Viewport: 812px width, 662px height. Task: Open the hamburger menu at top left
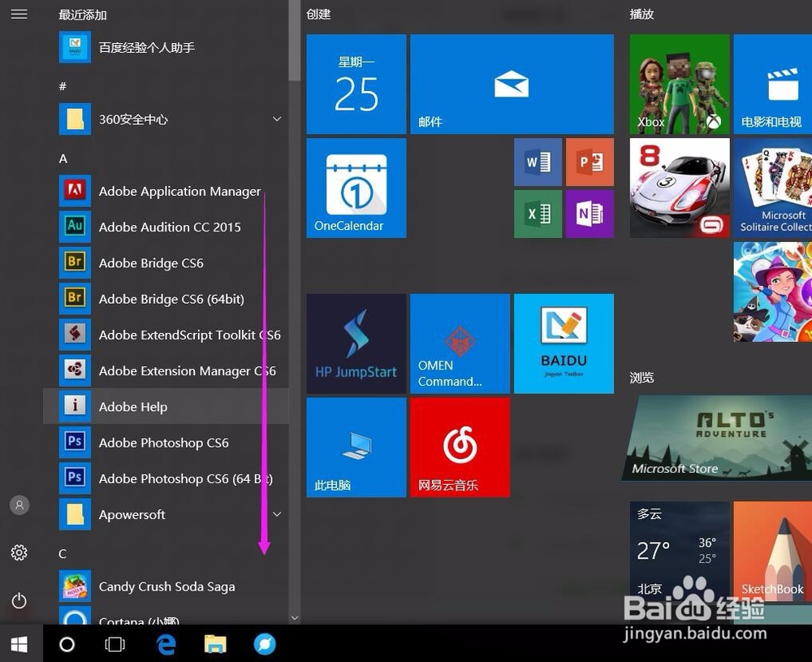[x=19, y=14]
